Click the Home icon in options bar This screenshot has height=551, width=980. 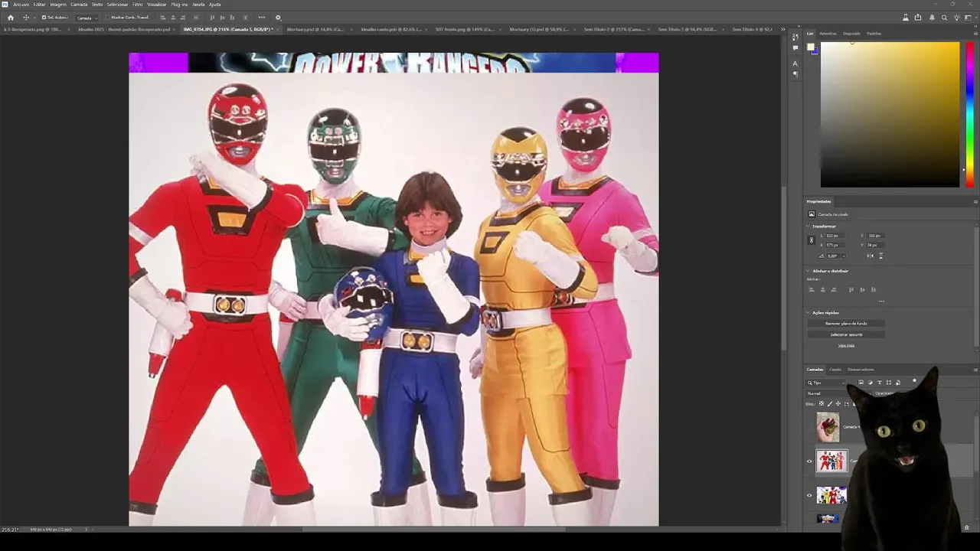pyautogui.click(x=10, y=18)
